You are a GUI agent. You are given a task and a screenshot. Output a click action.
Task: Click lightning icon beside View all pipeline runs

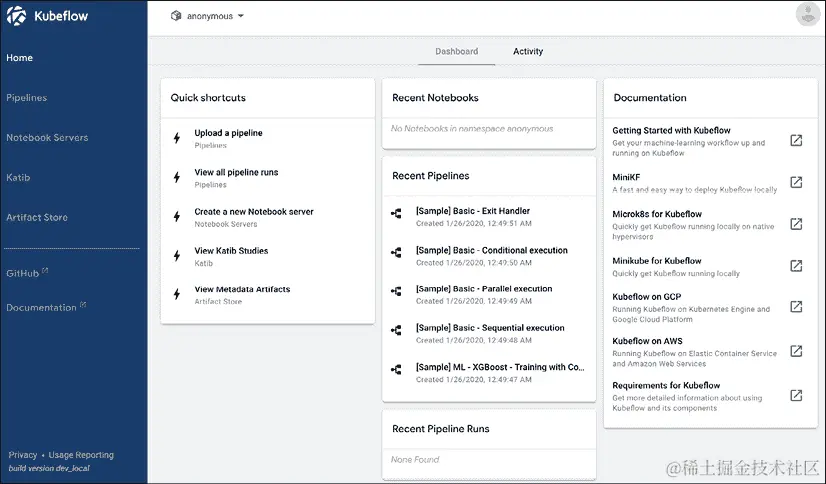177,177
